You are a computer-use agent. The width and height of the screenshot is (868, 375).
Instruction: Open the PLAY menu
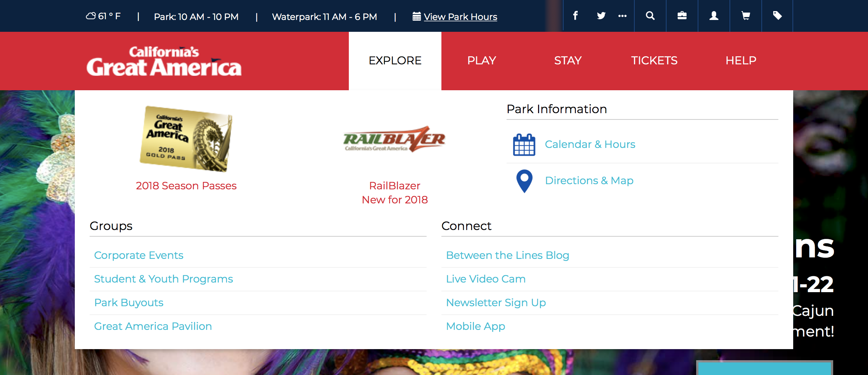(x=481, y=61)
